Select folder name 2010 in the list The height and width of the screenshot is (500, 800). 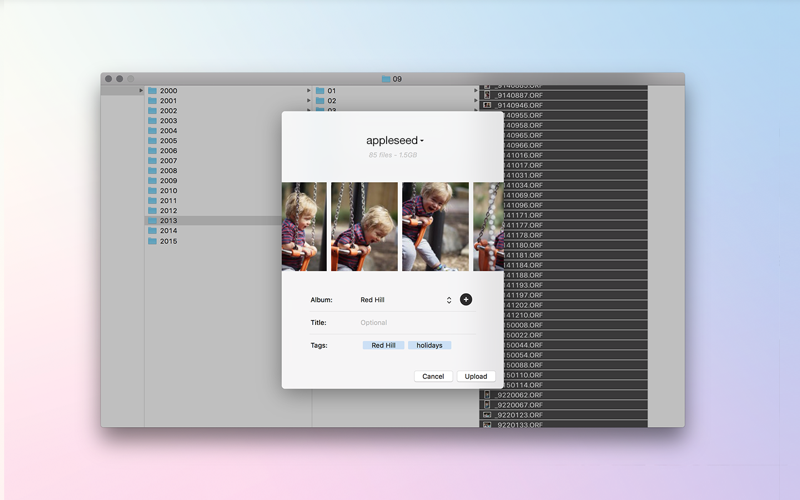tap(168, 190)
